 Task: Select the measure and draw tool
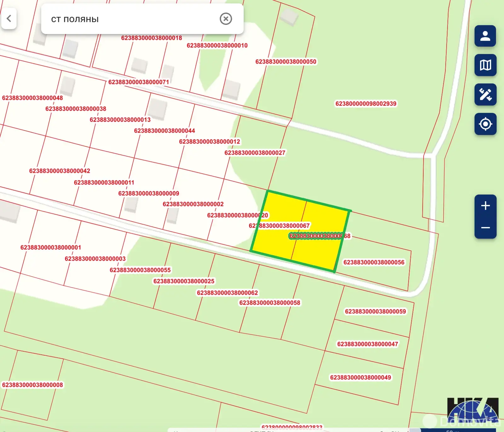[x=485, y=94]
